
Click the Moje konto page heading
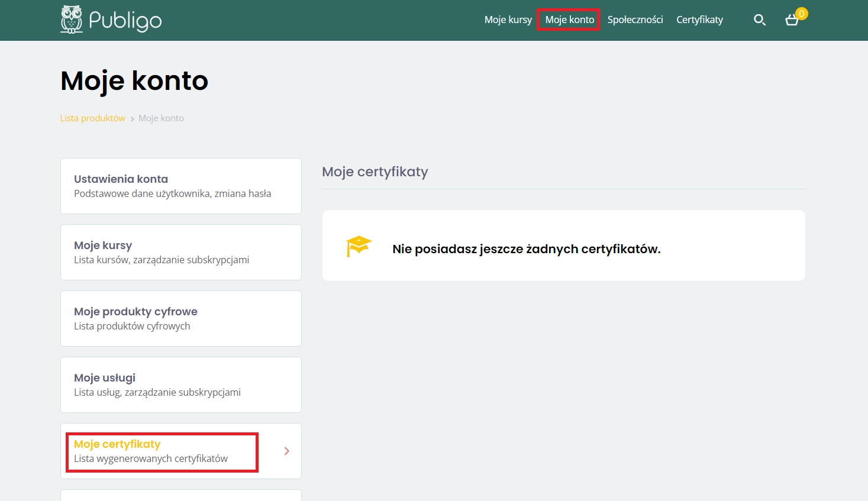point(134,80)
